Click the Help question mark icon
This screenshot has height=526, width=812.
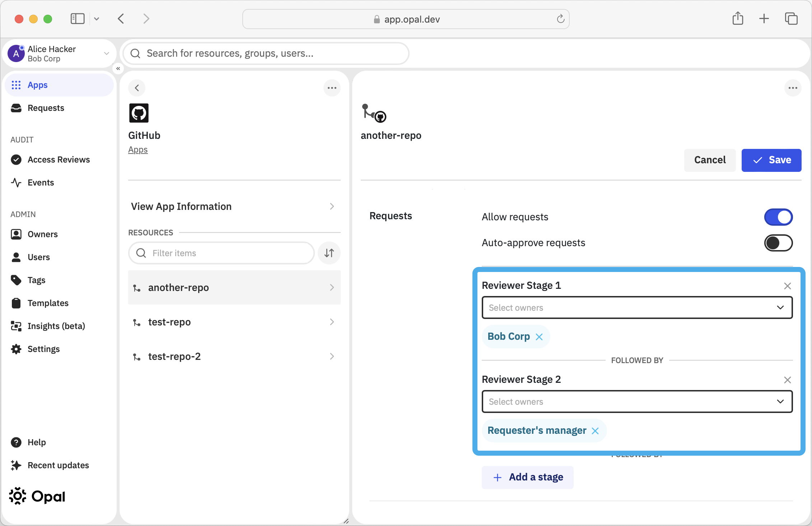[16, 442]
